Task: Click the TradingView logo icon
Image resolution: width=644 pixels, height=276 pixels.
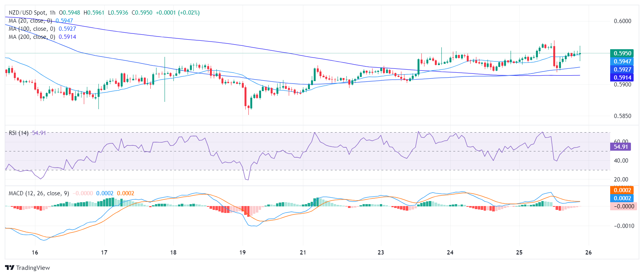Action: [10, 268]
